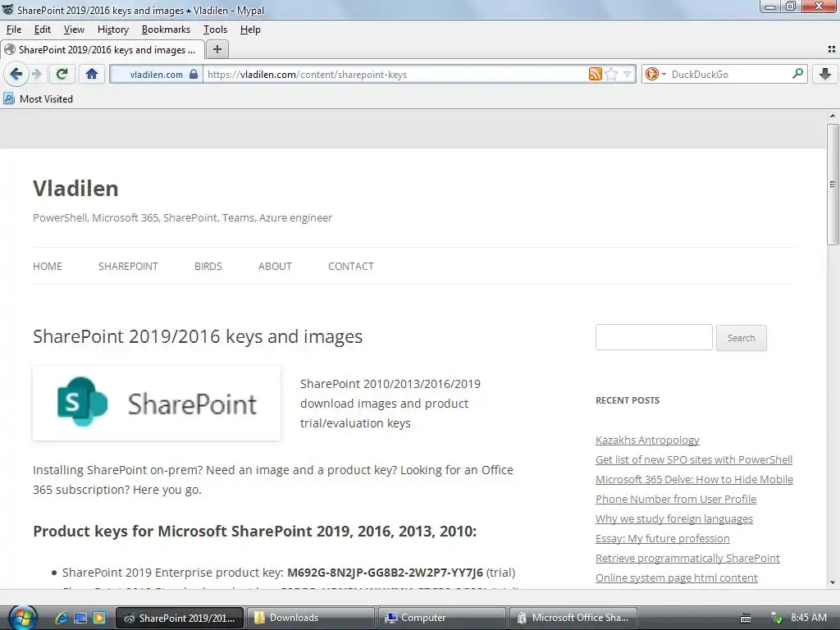Open the URL history dropdown arrow
Screen dimensions: 840x630
tap(628, 74)
